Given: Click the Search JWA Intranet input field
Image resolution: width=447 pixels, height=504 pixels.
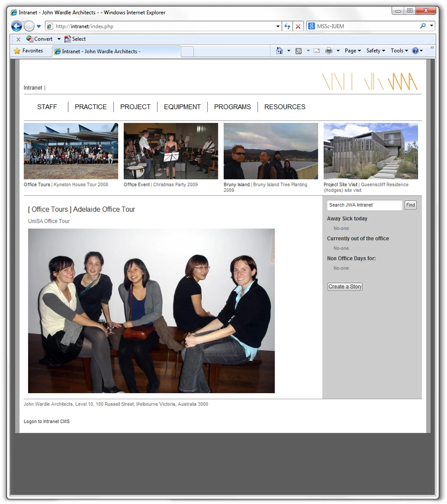Looking at the screenshot, I should tap(364, 205).
